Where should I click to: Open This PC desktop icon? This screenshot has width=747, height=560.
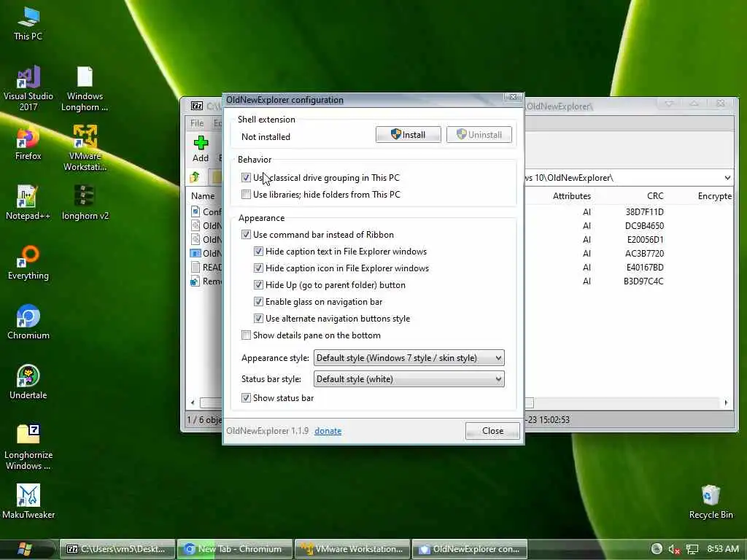click(x=28, y=23)
